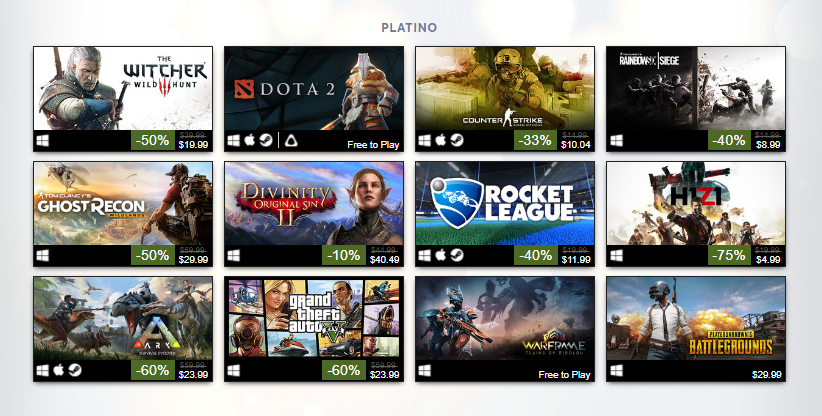Select the H1Z1 game artwork
Screen dimensions: 822x416
coord(696,203)
